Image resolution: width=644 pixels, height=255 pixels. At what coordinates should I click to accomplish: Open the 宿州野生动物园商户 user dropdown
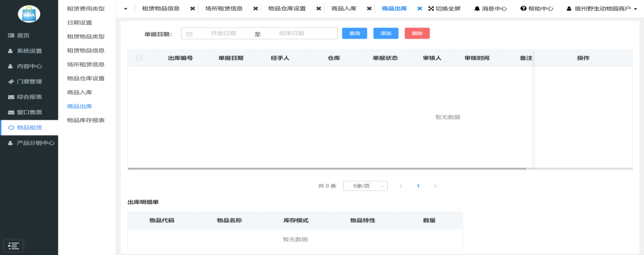tap(601, 9)
